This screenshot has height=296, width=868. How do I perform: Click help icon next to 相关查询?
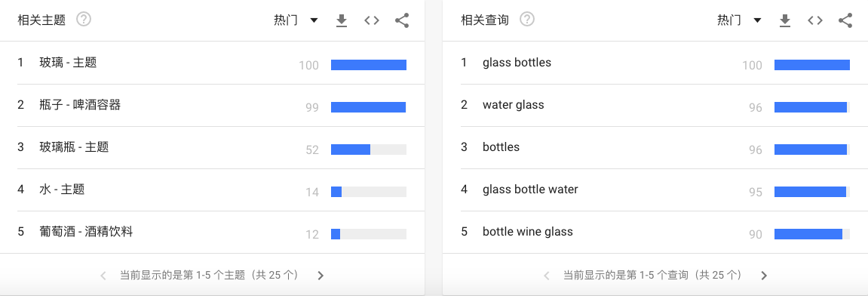coord(527,20)
